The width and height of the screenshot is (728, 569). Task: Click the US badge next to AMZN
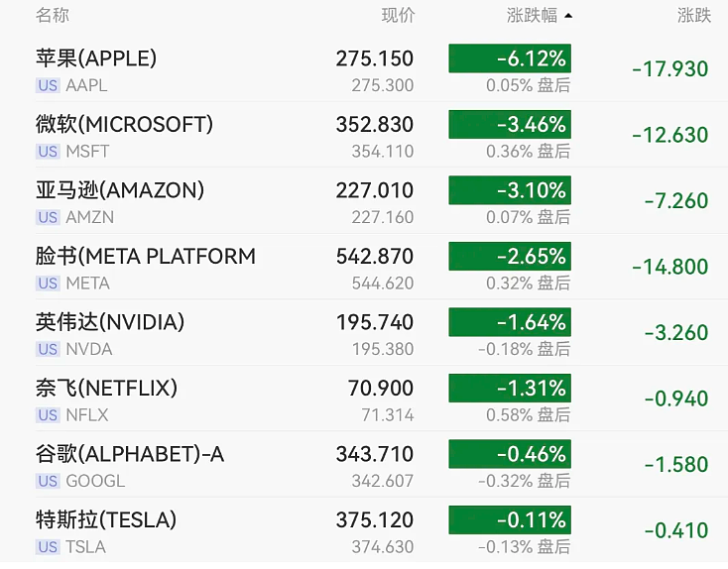[48, 217]
